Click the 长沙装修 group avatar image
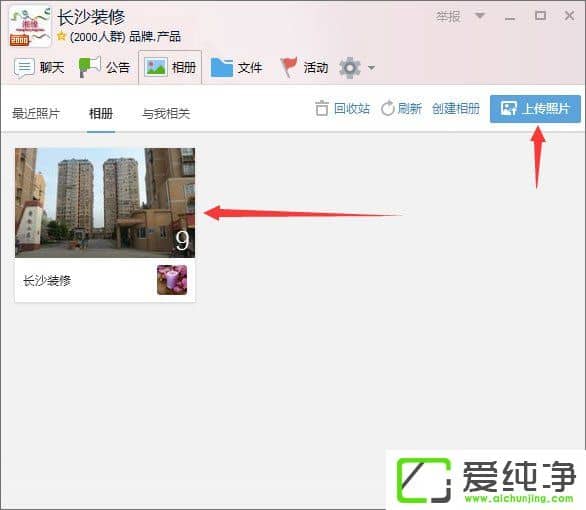Screen dimensions: 586x510 (x=30, y=26)
